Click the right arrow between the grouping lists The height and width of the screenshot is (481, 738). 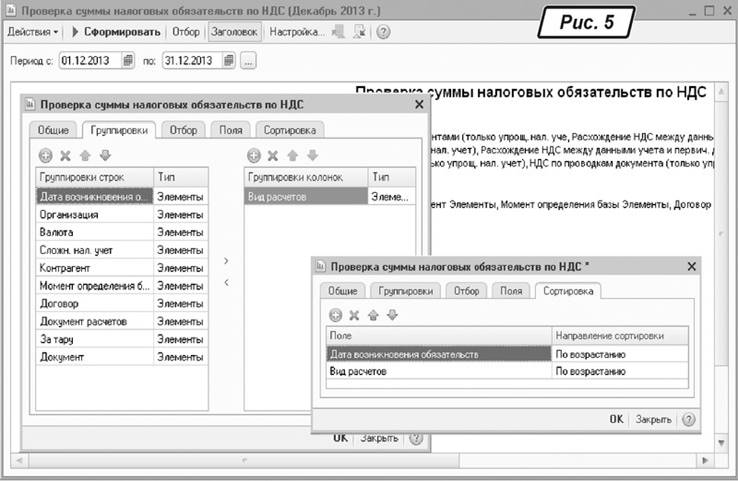[x=226, y=261]
